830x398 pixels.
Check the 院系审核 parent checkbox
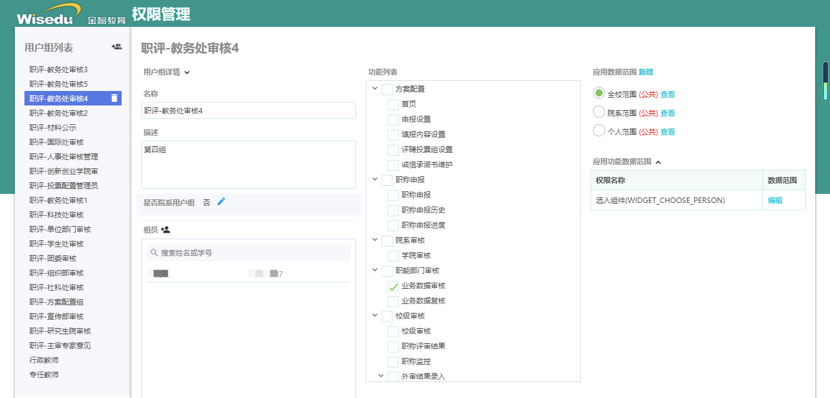pyautogui.click(x=386, y=241)
